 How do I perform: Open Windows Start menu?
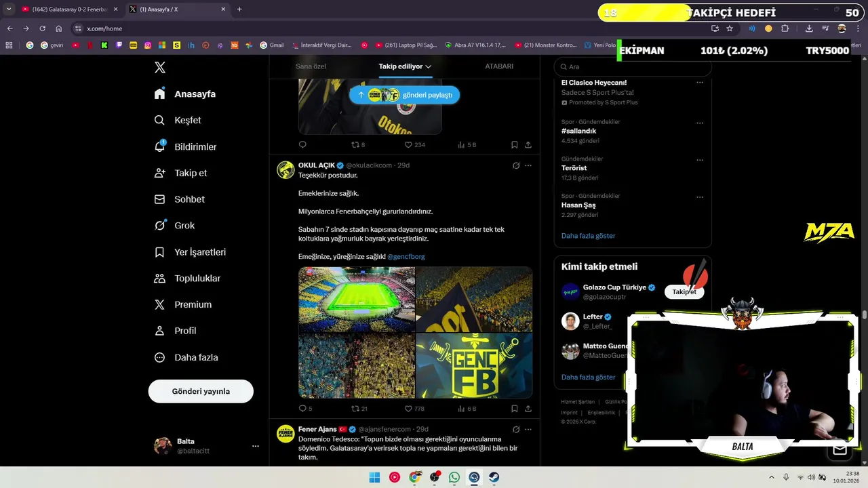[x=374, y=477]
